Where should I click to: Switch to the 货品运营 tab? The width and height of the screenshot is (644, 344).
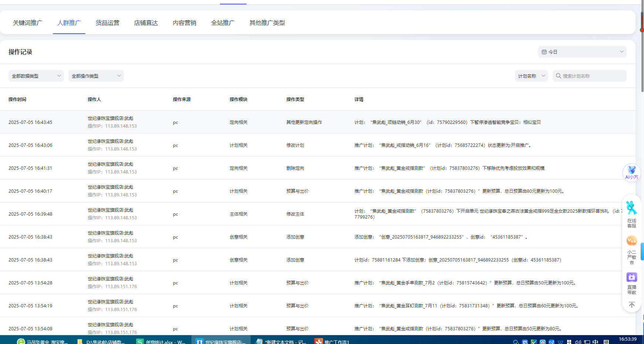pos(108,23)
